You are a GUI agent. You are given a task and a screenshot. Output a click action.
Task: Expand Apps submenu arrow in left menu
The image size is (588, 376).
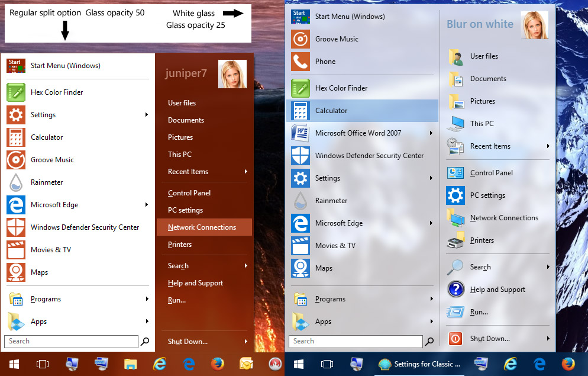[x=147, y=321]
